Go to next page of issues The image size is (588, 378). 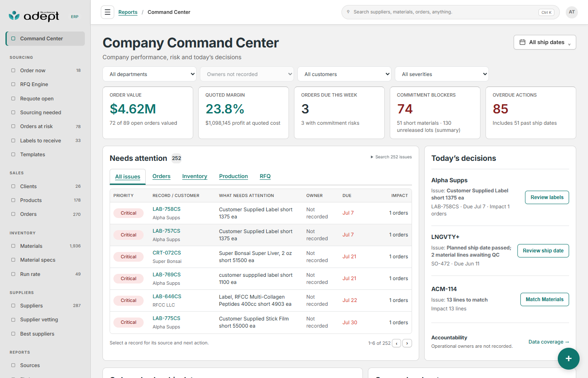click(407, 343)
